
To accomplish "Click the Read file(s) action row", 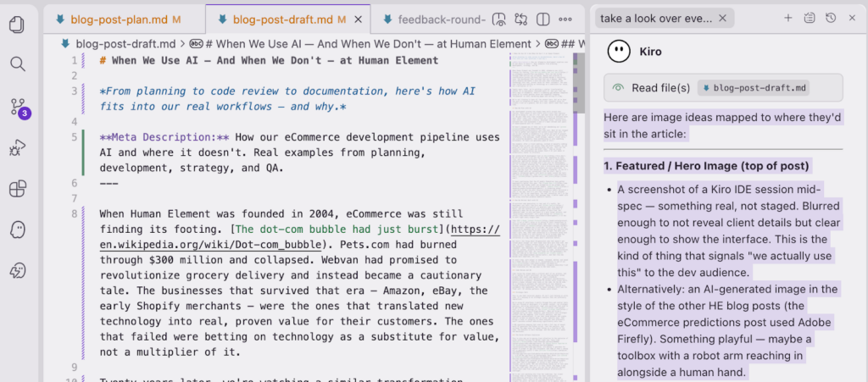I will (724, 88).
